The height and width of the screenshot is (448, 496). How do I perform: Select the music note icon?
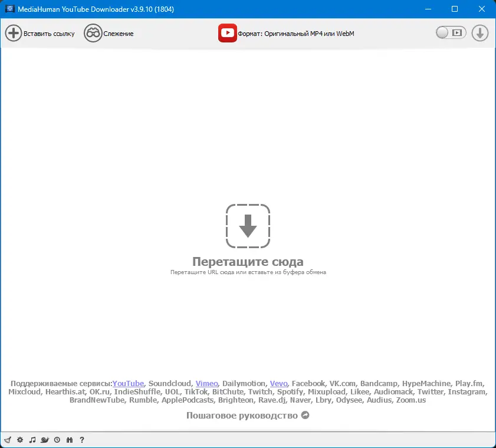tap(32, 440)
